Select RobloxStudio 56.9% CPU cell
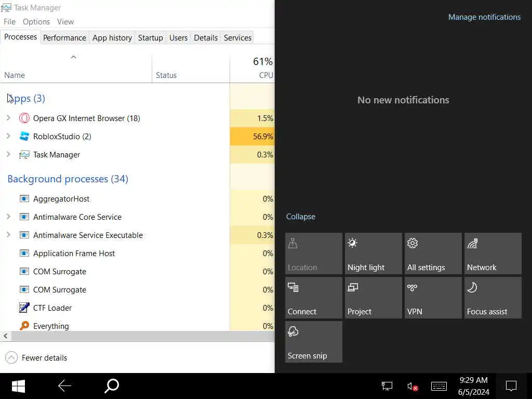This screenshot has height=399, width=532. pos(252,137)
